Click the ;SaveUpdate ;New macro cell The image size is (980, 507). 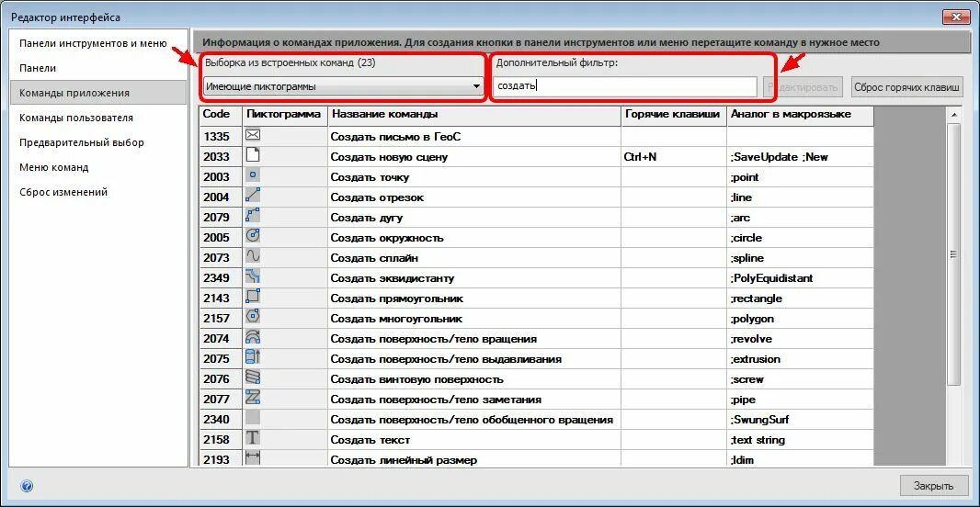coord(800,157)
